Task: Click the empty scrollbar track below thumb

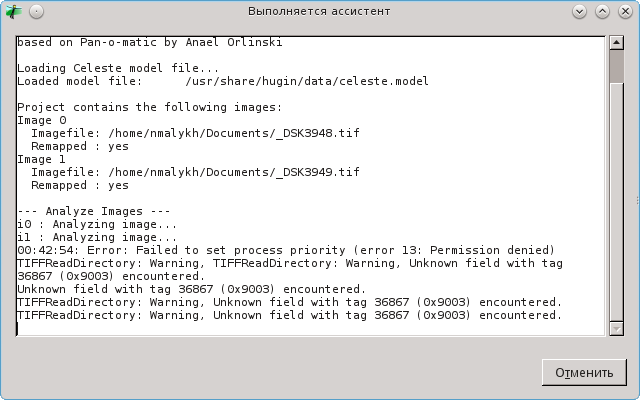Action: tap(616, 202)
